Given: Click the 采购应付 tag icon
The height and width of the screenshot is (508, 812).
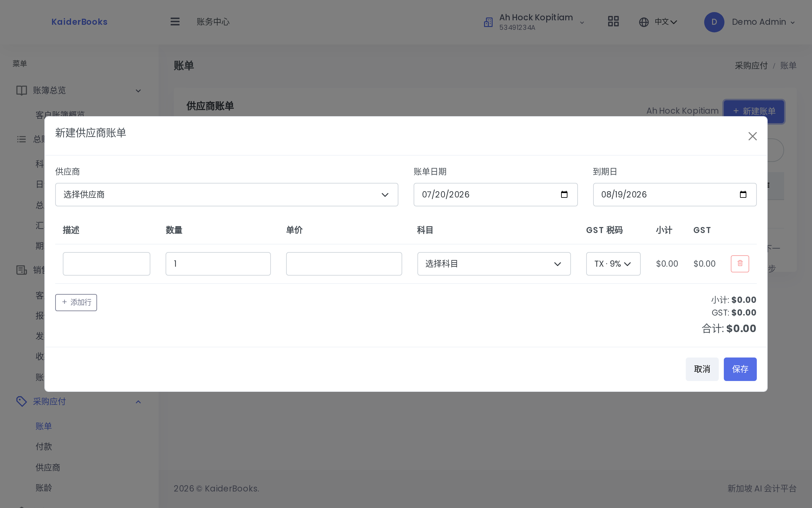Looking at the screenshot, I should [x=22, y=402].
